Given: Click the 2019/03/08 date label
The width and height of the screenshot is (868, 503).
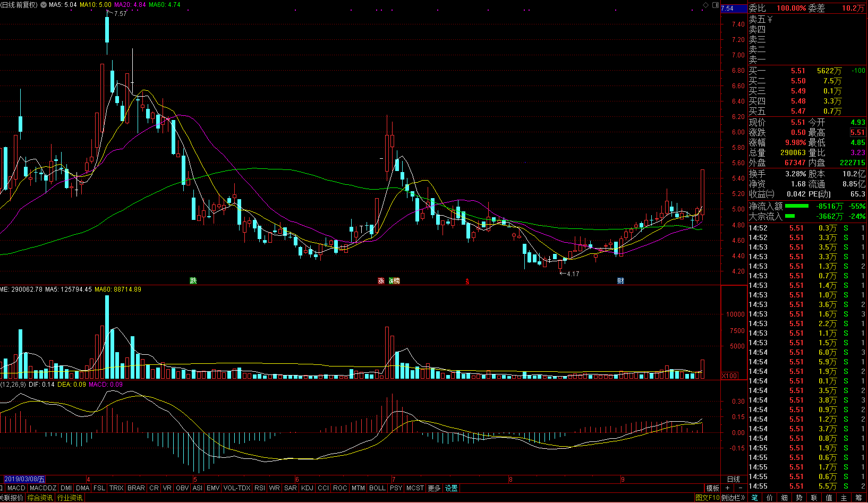Looking at the screenshot, I should pyautogui.click(x=24, y=479).
